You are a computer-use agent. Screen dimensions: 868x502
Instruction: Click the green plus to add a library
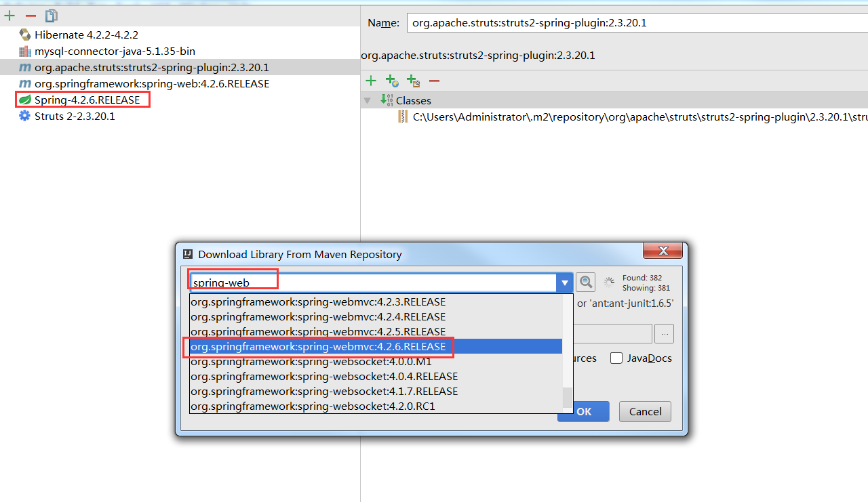[9, 15]
